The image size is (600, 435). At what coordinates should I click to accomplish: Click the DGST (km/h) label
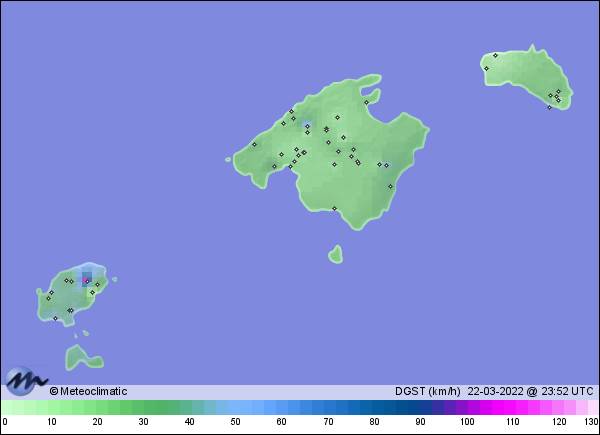427,391
